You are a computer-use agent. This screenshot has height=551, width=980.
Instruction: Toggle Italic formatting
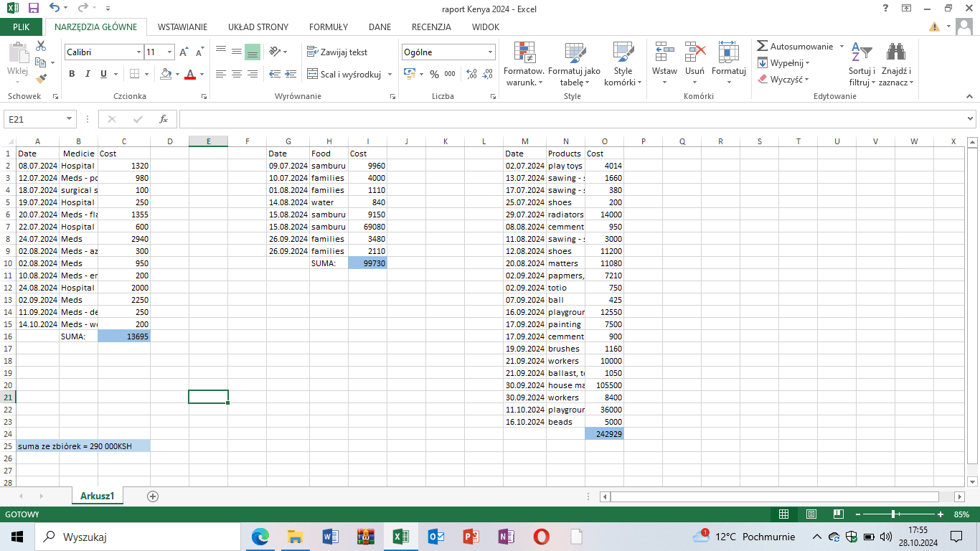[x=88, y=74]
